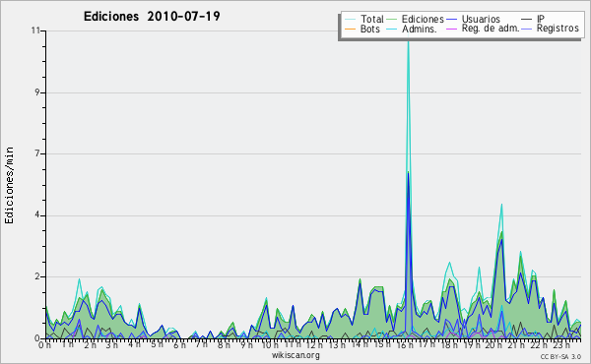Click the "12 h" hour label
This screenshot has width=591, height=364.
[314, 344]
